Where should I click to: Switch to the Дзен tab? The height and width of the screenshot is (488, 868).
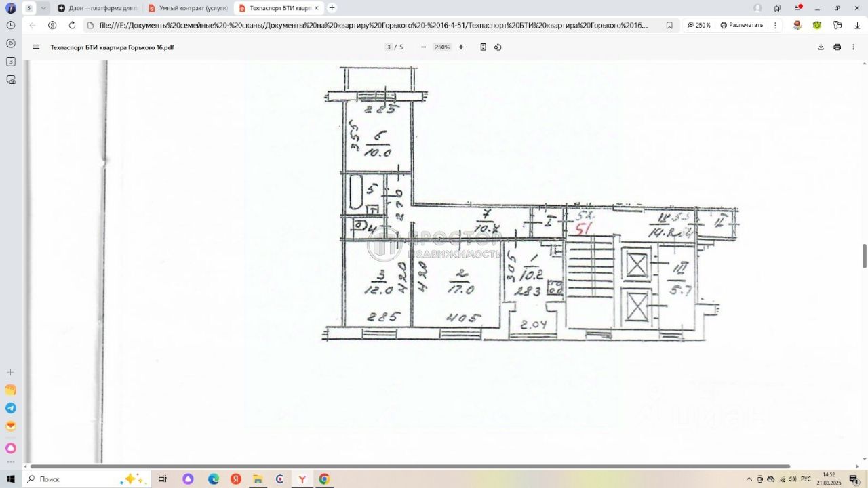point(98,8)
